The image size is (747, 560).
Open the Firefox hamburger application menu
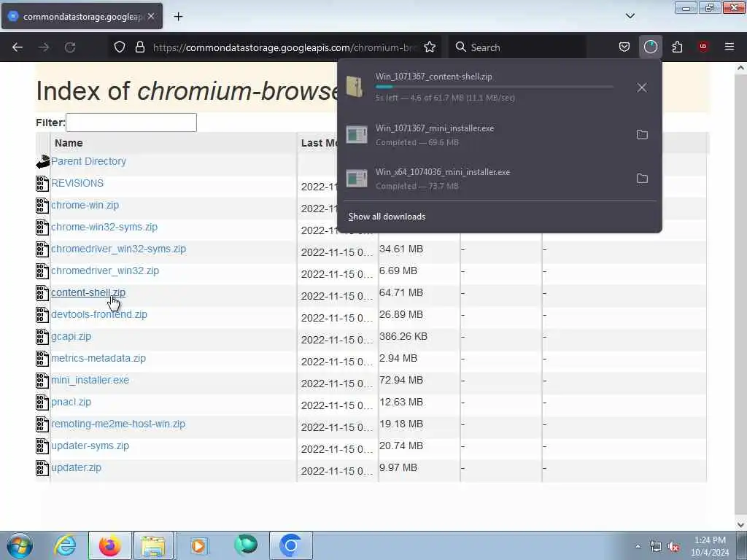[729, 47]
